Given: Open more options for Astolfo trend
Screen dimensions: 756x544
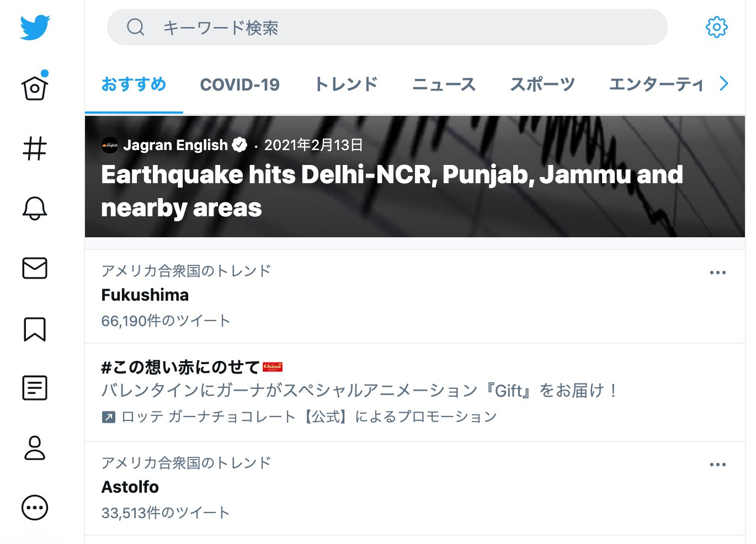Looking at the screenshot, I should coord(717,465).
